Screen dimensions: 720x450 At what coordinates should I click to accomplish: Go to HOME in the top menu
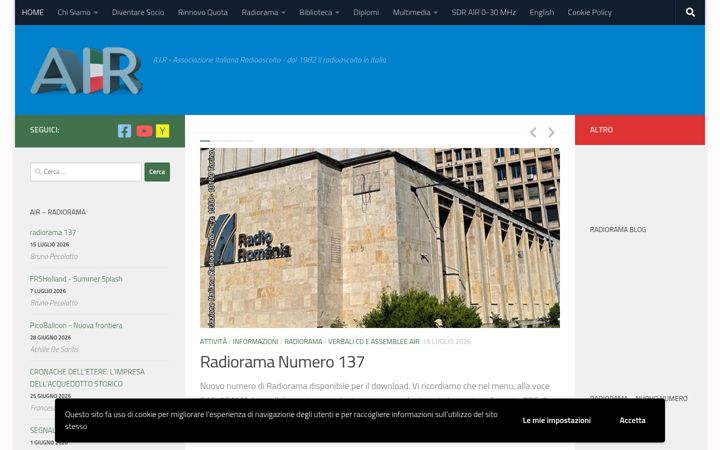pos(33,12)
